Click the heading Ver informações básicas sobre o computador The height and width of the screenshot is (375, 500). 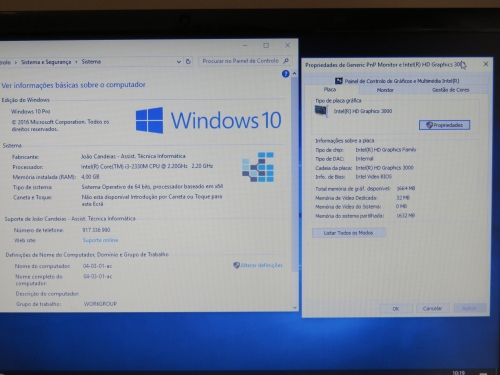click(74, 85)
